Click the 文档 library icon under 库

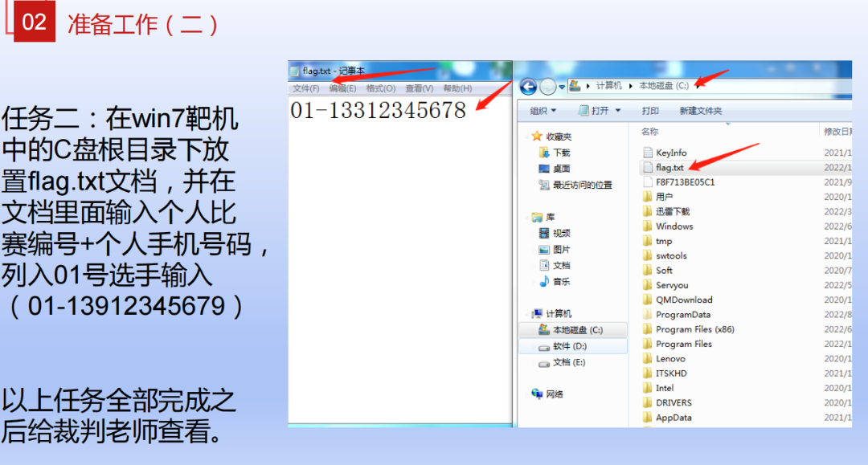(544, 265)
